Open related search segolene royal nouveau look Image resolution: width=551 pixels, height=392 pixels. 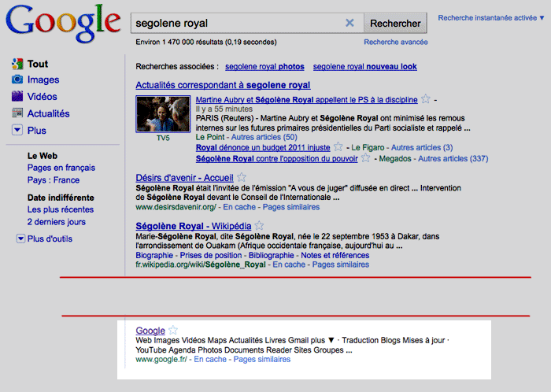364,66
